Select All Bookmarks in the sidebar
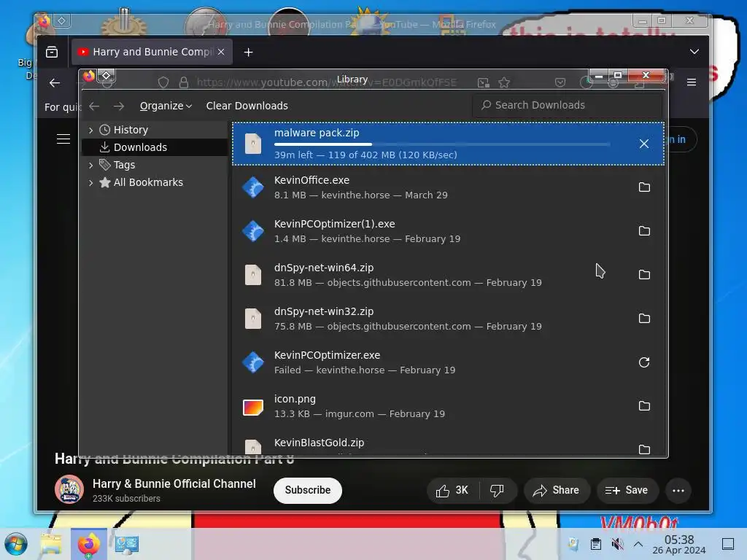The image size is (747, 560). pyautogui.click(x=147, y=182)
